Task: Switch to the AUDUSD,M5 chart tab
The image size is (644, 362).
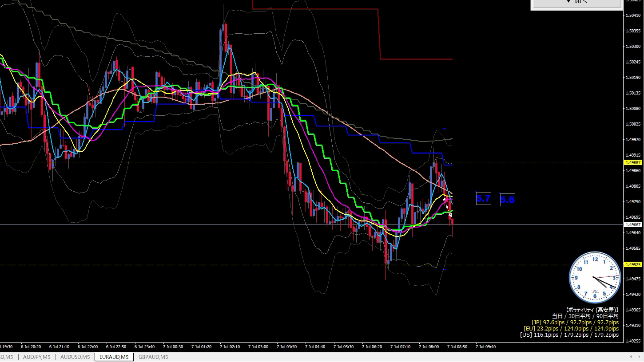Action: [x=75, y=357]
